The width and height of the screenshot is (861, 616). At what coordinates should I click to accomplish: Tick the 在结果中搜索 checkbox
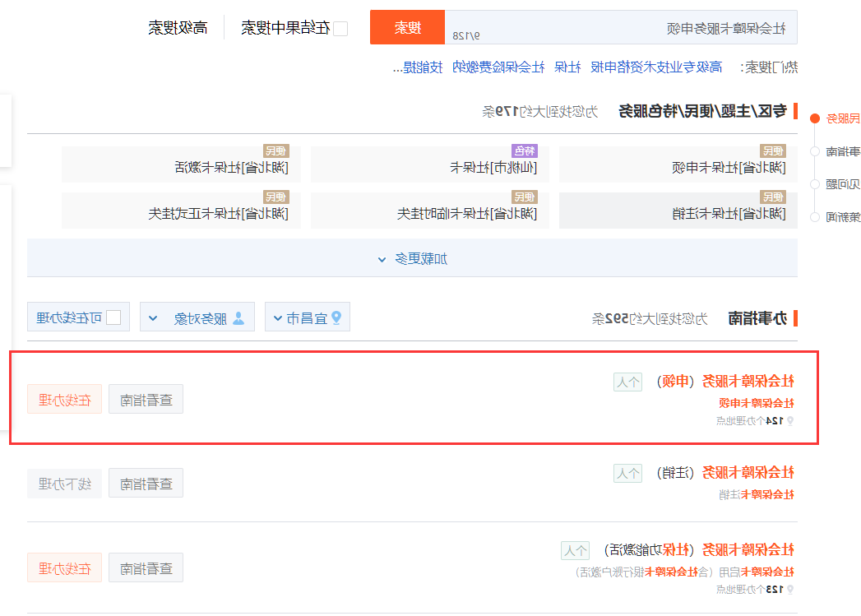(x=340, y=29)
